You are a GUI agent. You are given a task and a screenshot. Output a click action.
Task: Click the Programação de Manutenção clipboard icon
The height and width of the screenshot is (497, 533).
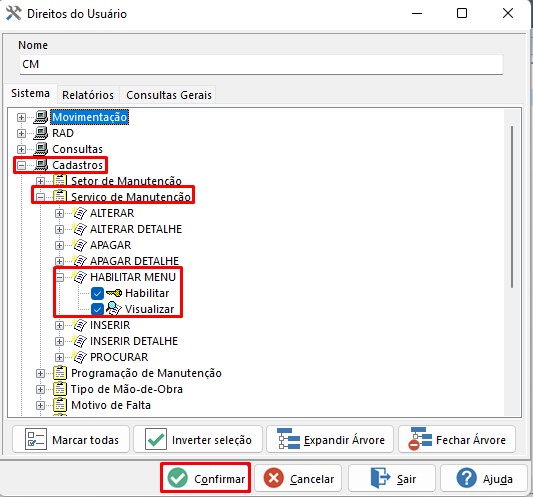tap(60, 373)
